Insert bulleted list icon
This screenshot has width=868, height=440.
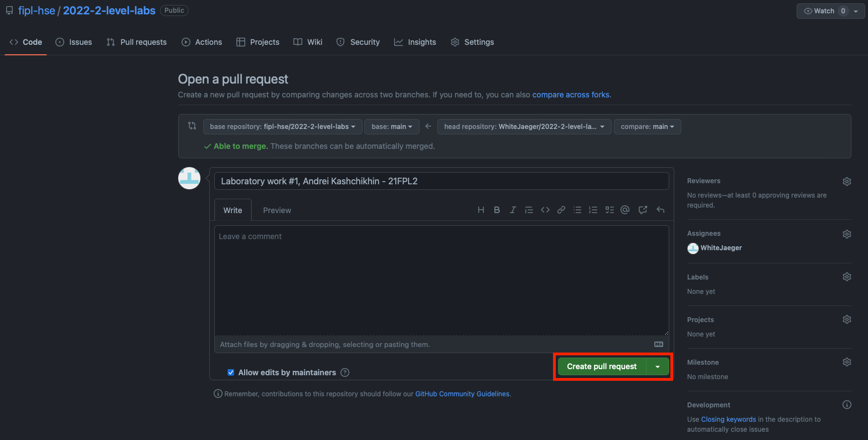577,210
